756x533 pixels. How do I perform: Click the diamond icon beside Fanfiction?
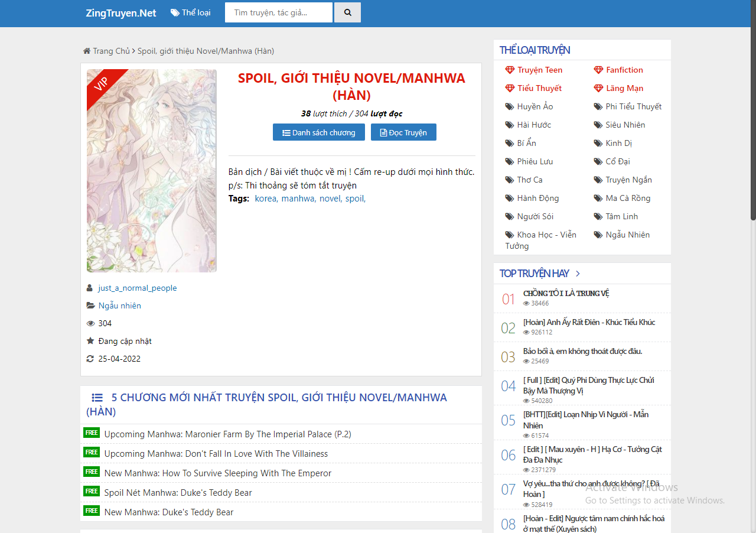(598, 70)
